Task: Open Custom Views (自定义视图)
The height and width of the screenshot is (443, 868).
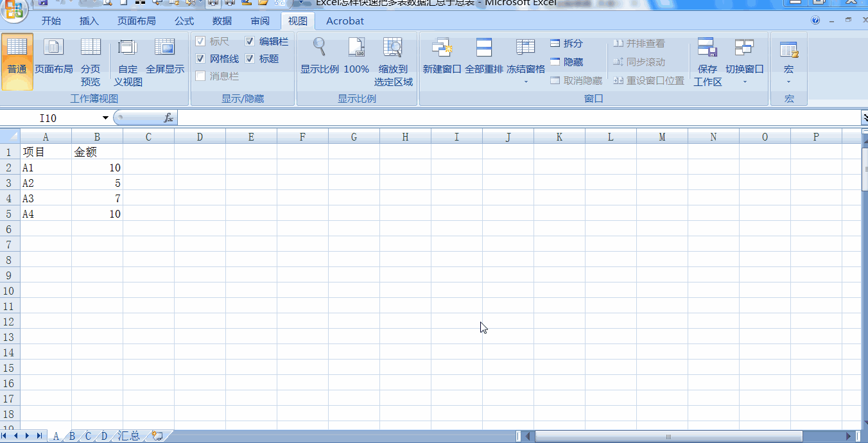Action: [128, 62]
